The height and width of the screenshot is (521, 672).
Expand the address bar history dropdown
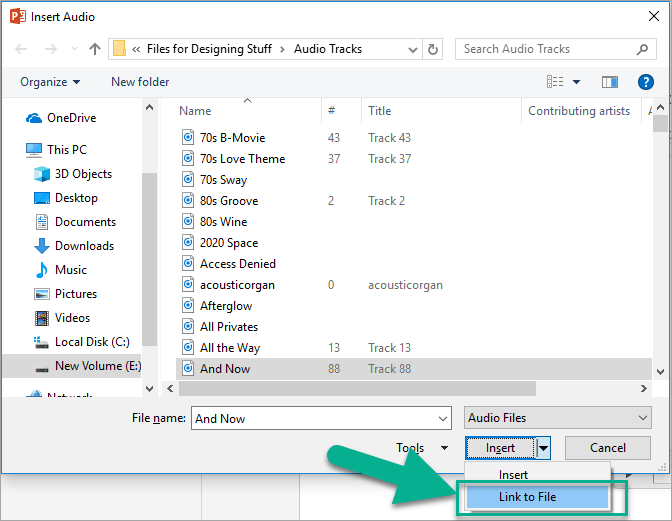point(412,50)
